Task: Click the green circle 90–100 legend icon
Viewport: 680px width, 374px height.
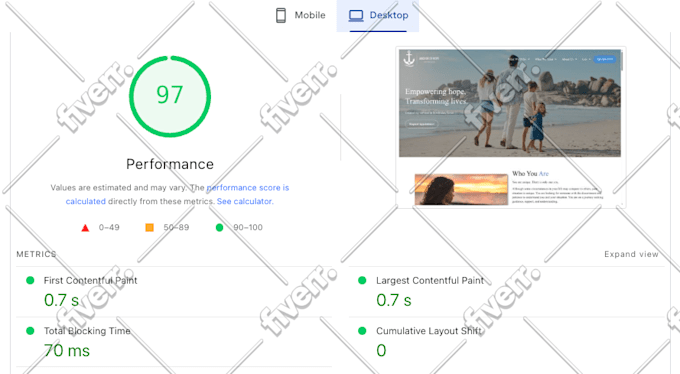Action: [219, 227]
